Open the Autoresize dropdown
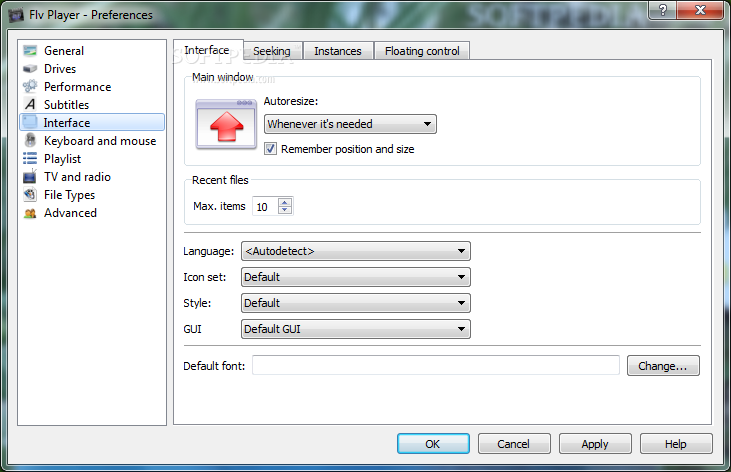Viewport: 731px width, 472px height. (350, 124)
